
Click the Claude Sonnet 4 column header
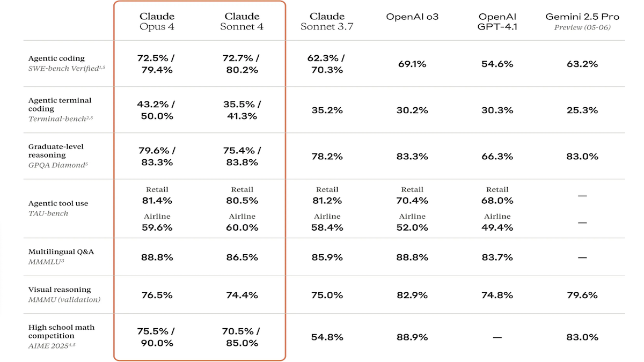242,21
